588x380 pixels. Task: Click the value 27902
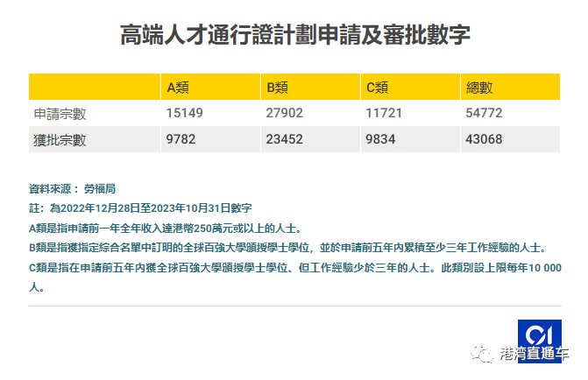pos(284,113)
